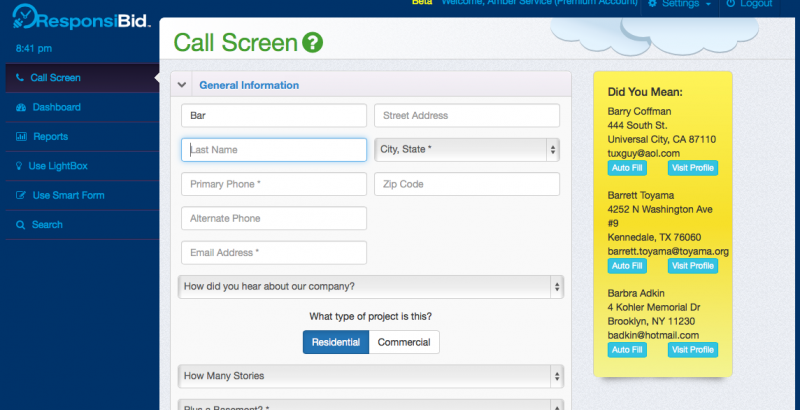Select Use Smart Form menu item
Image resolution: width=800 pixels, height=410 pixels.
pos(82,195)
